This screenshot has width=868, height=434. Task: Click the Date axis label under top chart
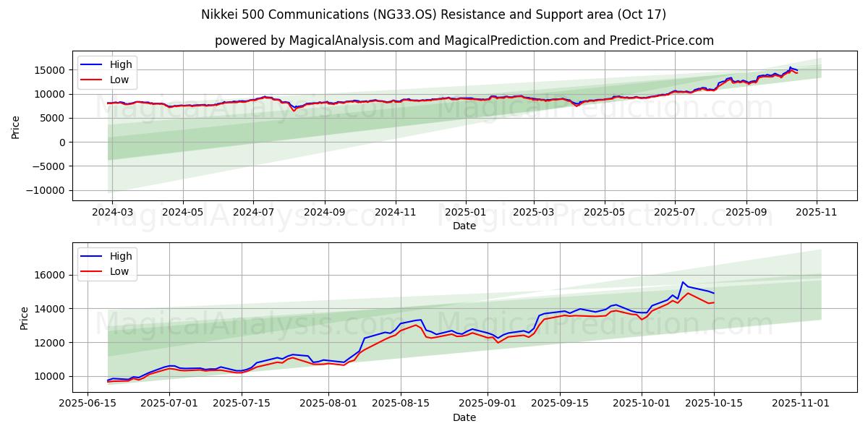(x=464, y=226)
